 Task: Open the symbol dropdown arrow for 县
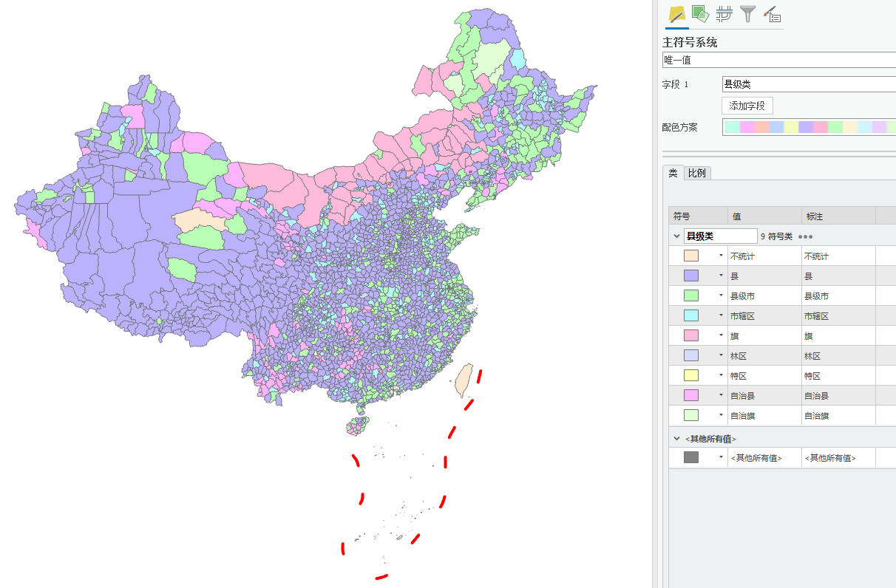721,276
